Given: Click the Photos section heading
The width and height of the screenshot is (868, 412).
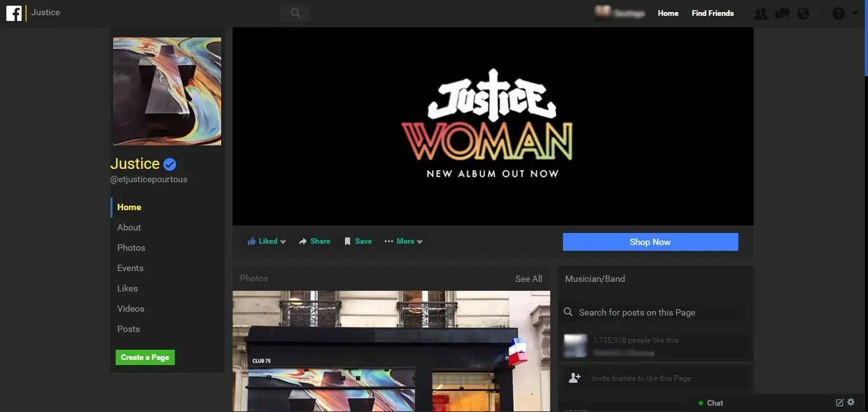Looking at the screenshot, I should 254,279.
